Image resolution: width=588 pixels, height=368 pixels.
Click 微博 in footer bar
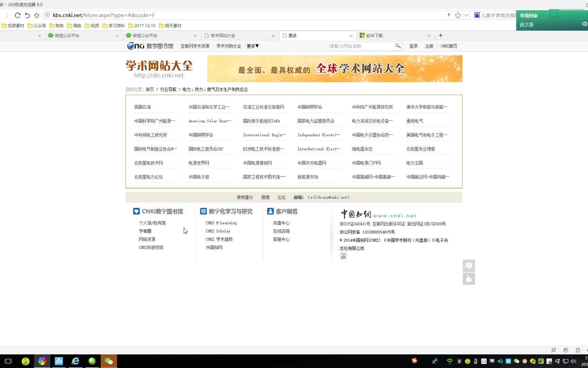[265, 197]
